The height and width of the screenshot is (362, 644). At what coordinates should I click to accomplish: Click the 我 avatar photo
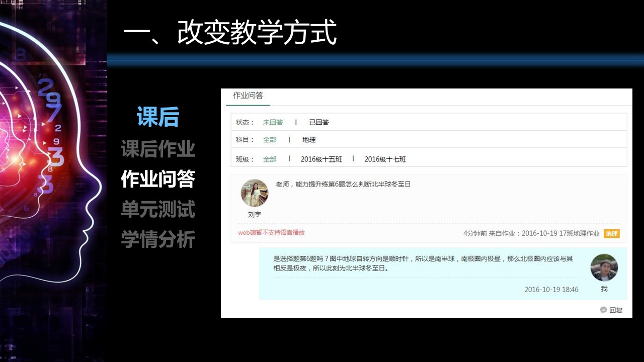coord(604,267)
